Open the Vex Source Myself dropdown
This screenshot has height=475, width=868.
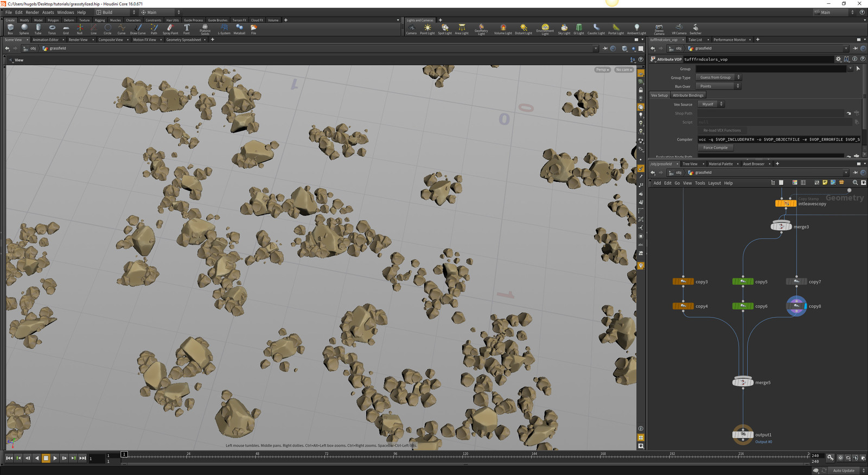click(x=711, y=104)
